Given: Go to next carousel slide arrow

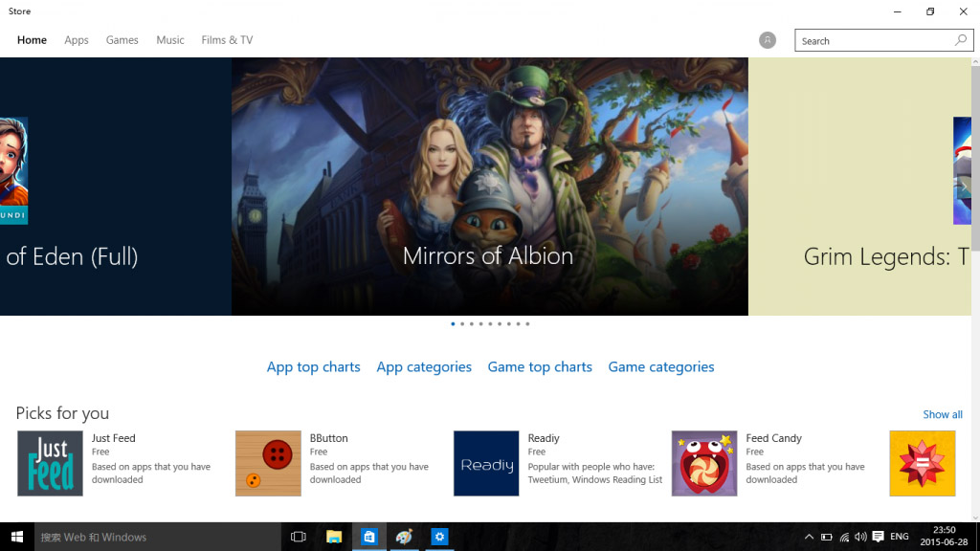Looking at the screenshot, I should [964, 187].
